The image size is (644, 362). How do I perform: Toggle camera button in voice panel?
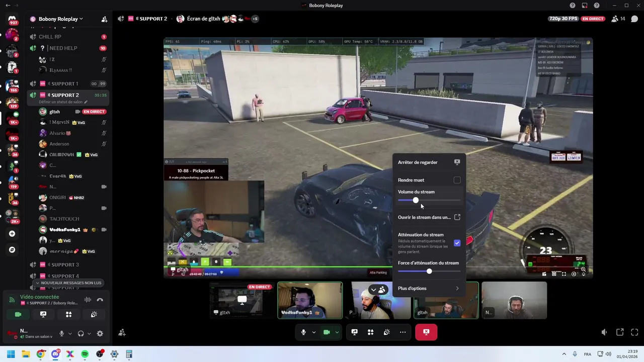(x=18, y=314)
